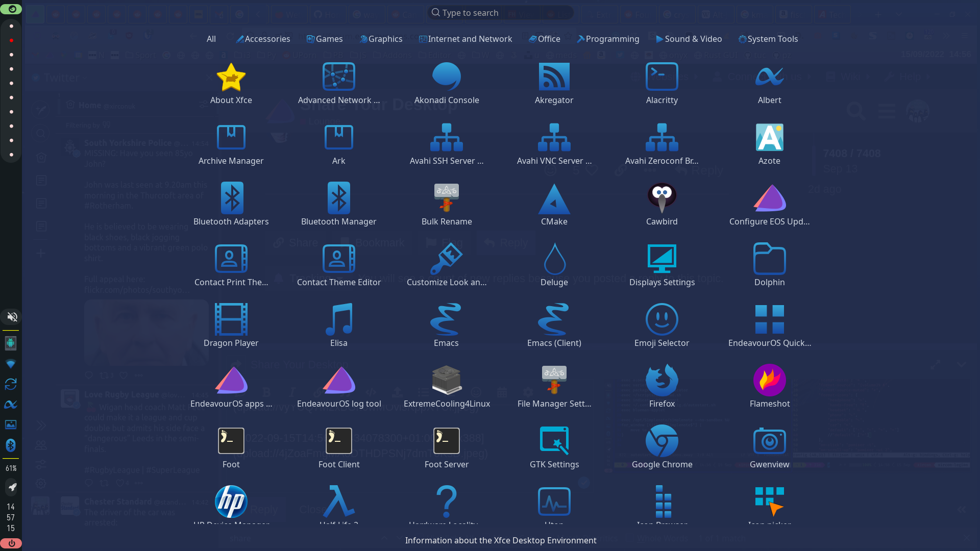Image resolution: width=980 pixels, height=551 pixels.
Task: Launch Foot Client
Action: click(338, 448)
